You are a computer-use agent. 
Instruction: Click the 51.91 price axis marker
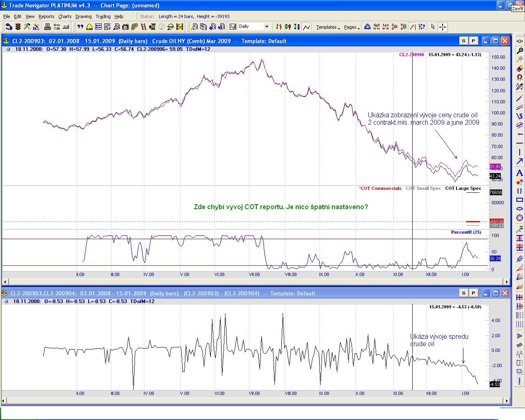495,167
